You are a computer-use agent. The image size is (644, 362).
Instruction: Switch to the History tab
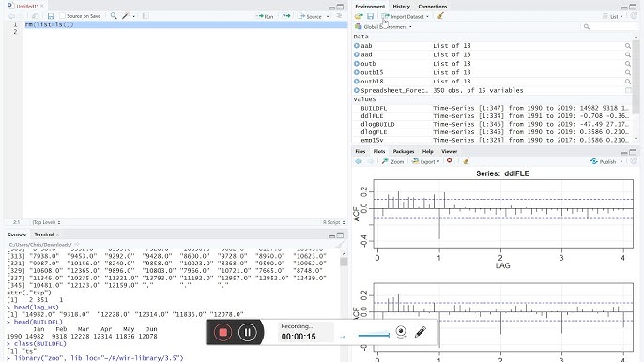click(x=401, y=7)
